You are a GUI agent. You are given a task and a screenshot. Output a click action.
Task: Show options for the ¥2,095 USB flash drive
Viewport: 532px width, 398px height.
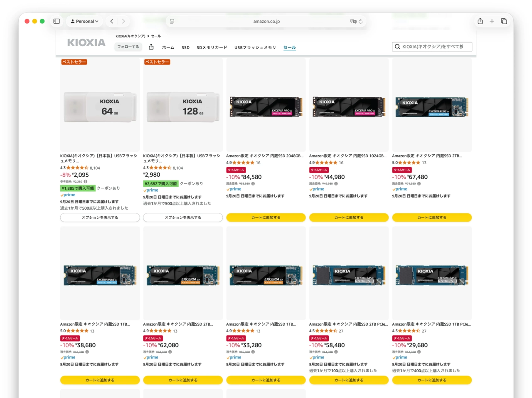click(100, 218)
